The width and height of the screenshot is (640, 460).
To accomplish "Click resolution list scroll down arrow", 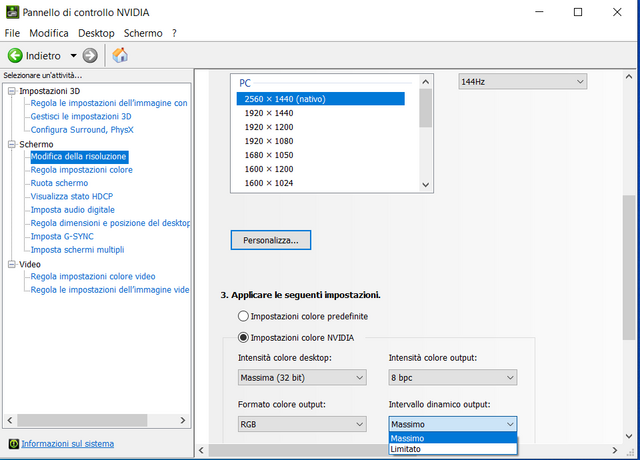I will [x=425, y=185].
